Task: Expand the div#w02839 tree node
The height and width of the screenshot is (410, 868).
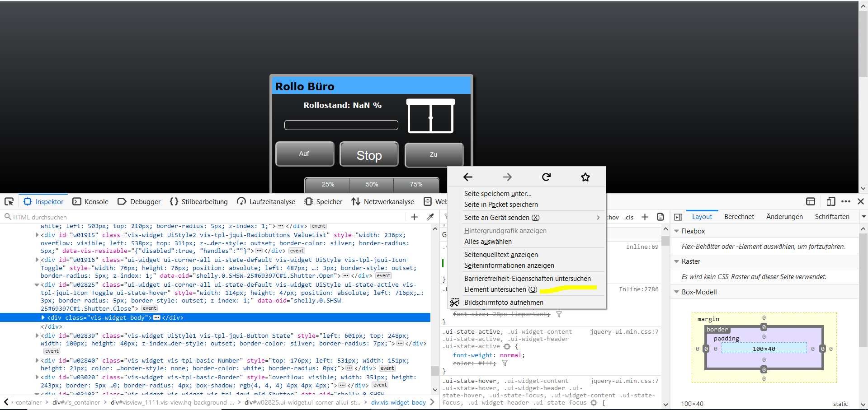Action: tap(37, 336)
